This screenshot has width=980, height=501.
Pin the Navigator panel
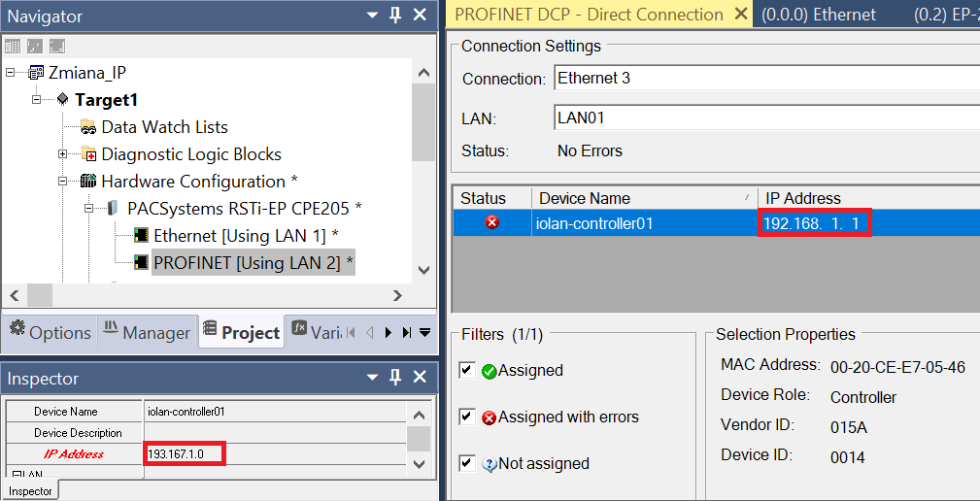point(395,15)
